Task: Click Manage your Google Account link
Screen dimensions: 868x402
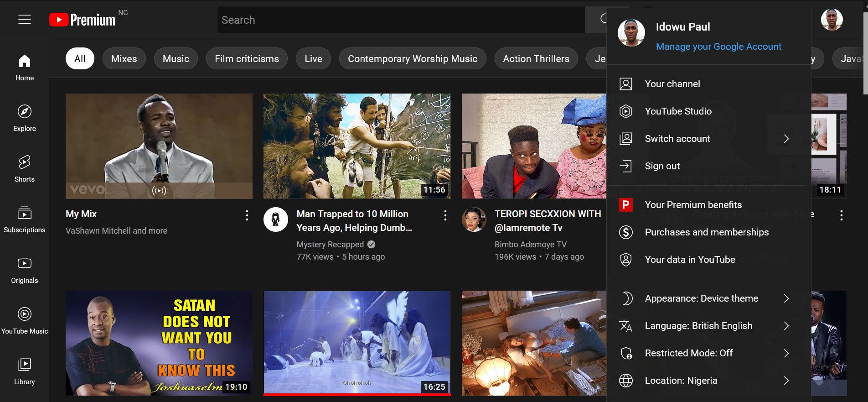Action: click(x=718, y=47)
